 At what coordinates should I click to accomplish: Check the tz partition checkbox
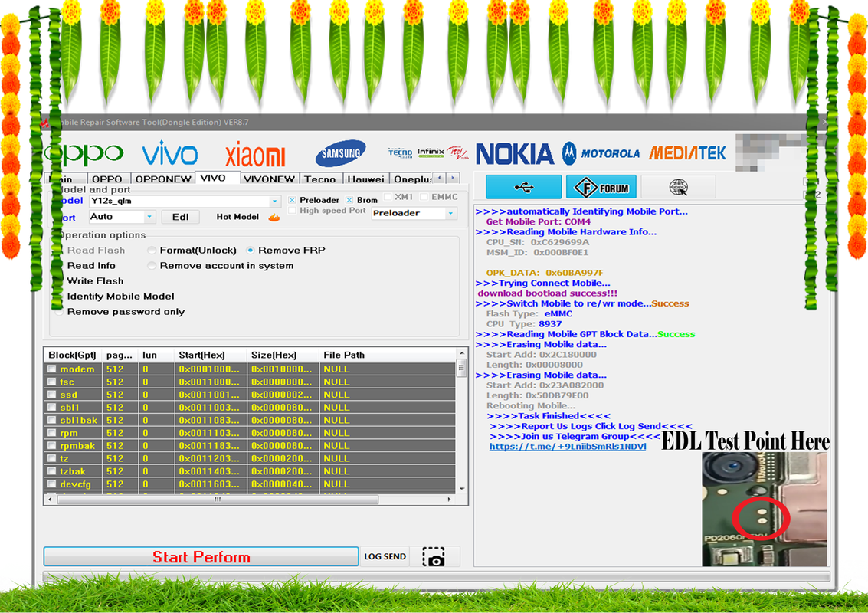tap(52, 458)
